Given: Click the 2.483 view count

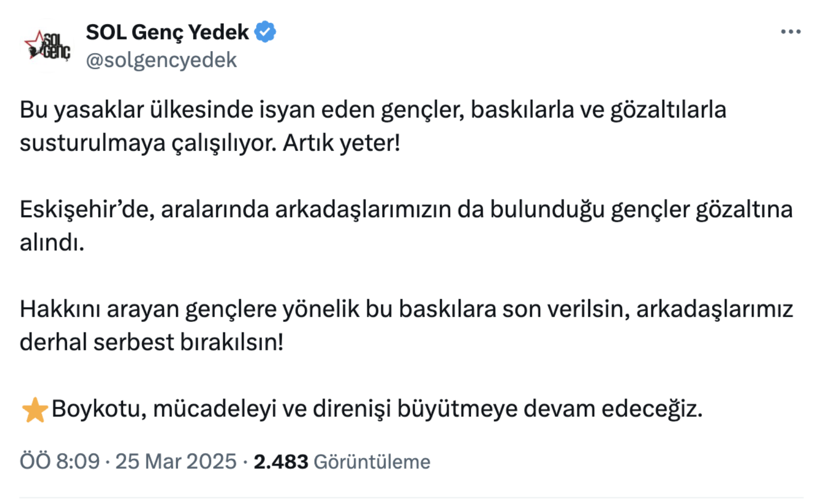Looking at the screenshot, I should tap(281, 462).
